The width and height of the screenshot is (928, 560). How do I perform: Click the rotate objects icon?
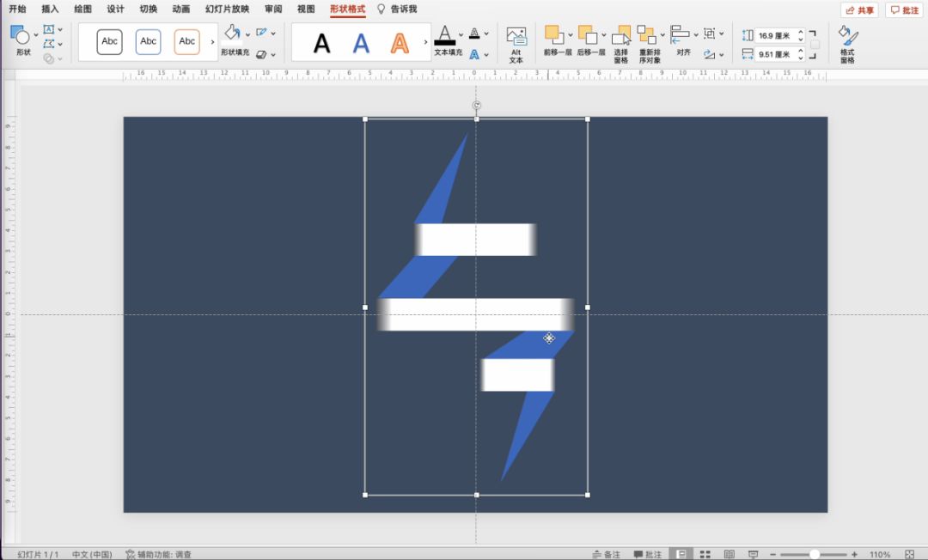tap(709, 54)
